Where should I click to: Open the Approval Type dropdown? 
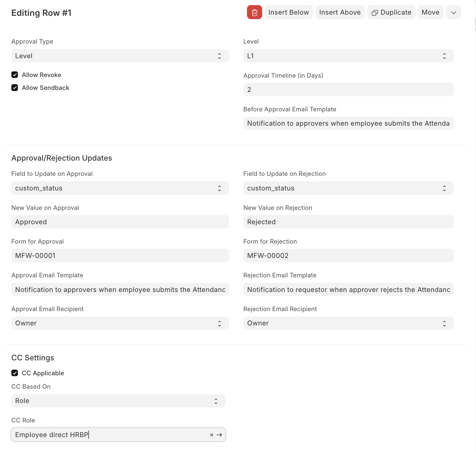point(120,56)
